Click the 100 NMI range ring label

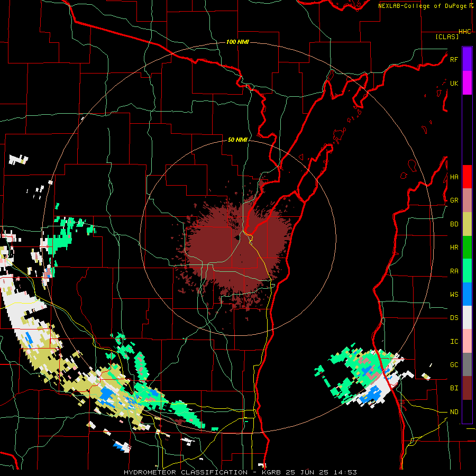pyautogui.click(x=237, y=42)
